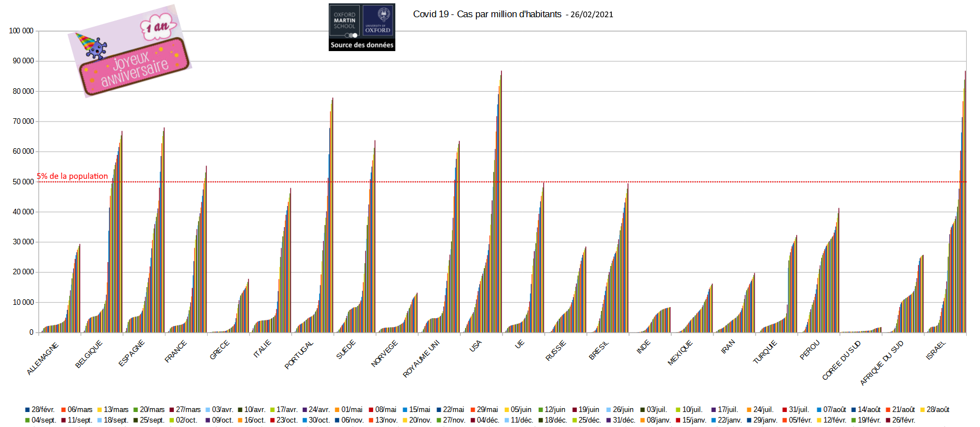Select the ISRAEL axis label
Screen dimensions: 980x427
point(936,350)
